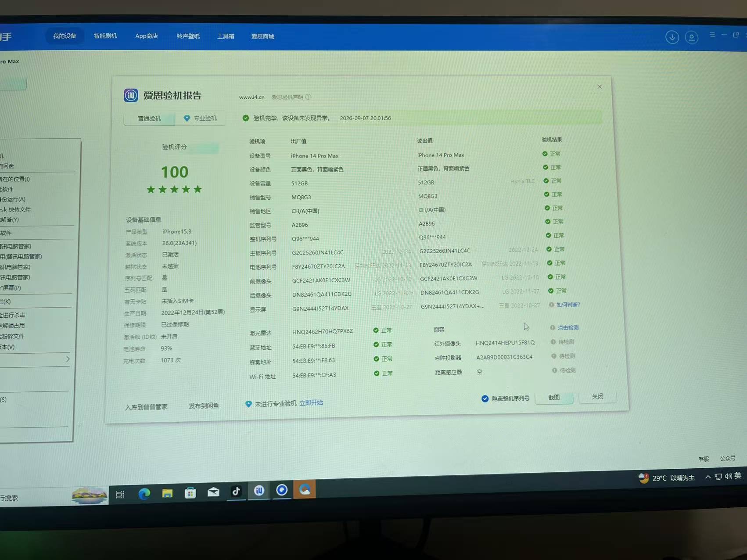This screenshot has width=747, height=560.
Task: Visit the www.i4.cn link
Action: coord(252,97)
